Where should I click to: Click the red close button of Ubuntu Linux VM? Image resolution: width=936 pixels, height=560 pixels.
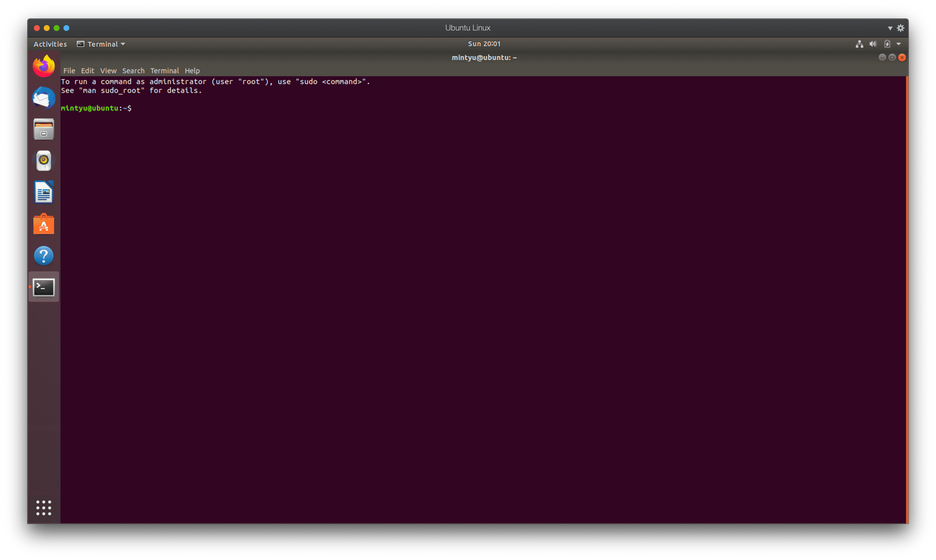pos(37,28)
